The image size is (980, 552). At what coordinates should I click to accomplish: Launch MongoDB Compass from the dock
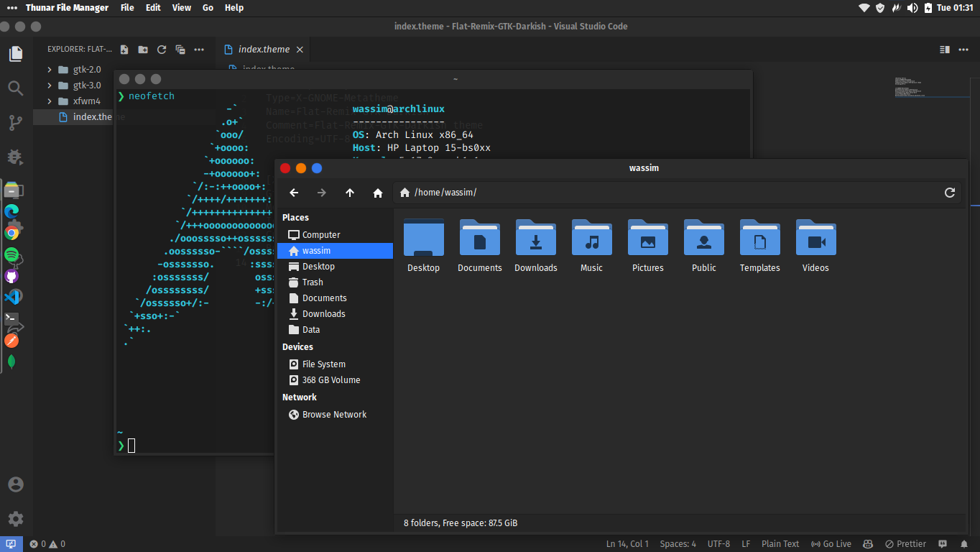(12, 362)
